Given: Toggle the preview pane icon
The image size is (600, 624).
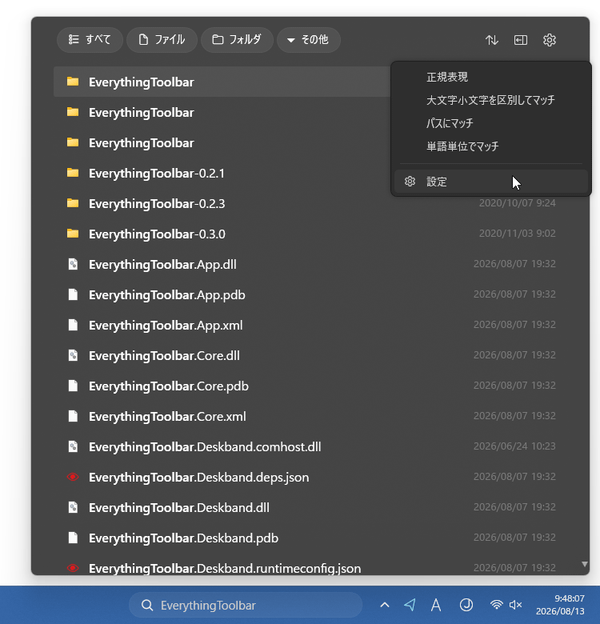Looking at the screenshot, I should 520,40.
